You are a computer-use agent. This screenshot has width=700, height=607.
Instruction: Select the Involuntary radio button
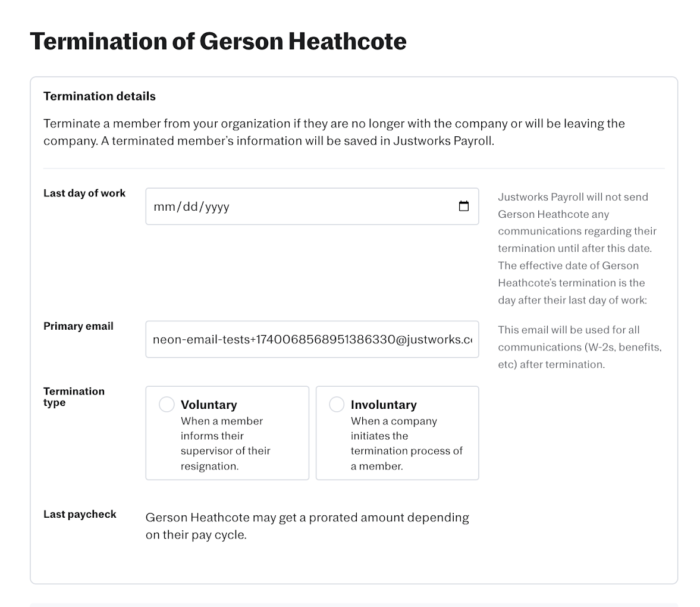337,405
